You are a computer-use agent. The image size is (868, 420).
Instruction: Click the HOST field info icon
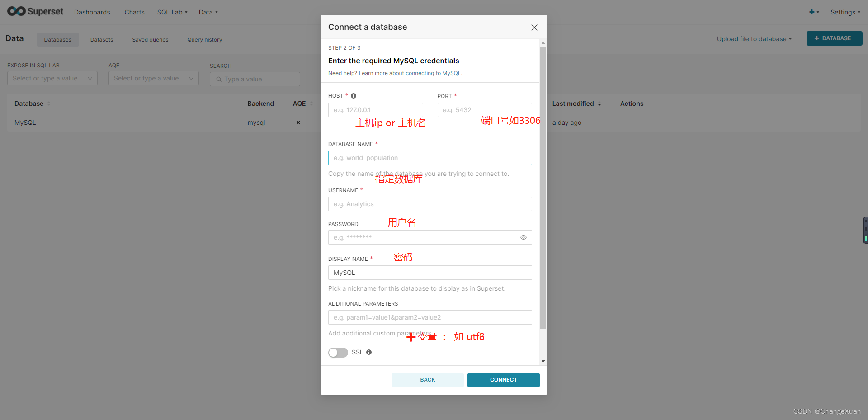click(354, 96)
